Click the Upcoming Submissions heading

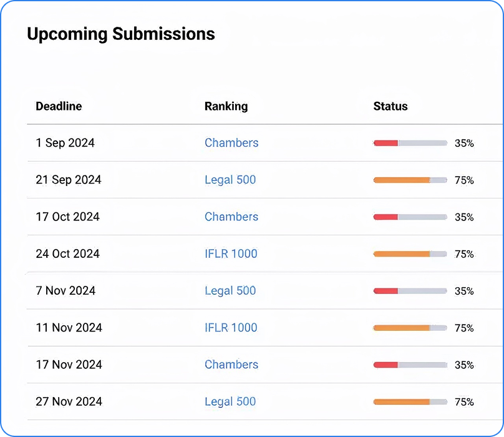click(x=121, y=34)
